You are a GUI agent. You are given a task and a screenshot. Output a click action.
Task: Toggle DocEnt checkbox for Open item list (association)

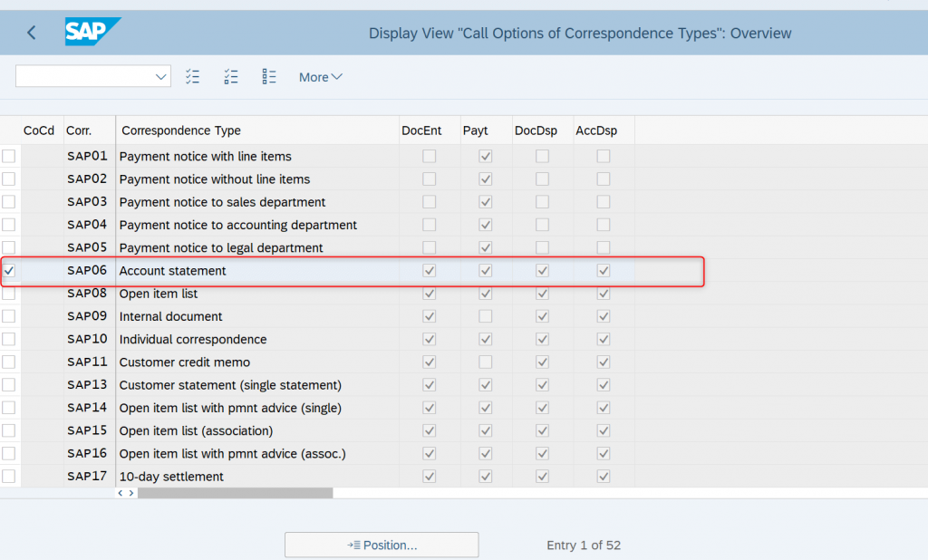[429, 430]
